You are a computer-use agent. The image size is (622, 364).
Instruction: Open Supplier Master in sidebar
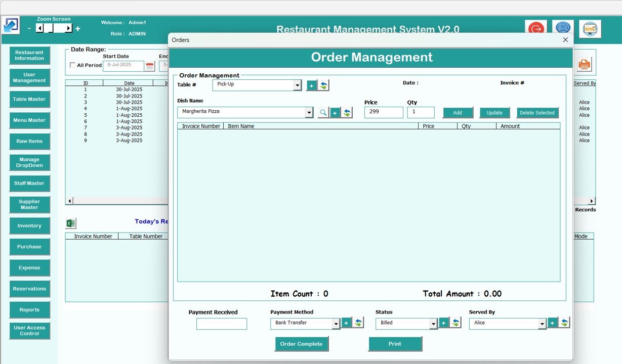(x=29, y=204)
